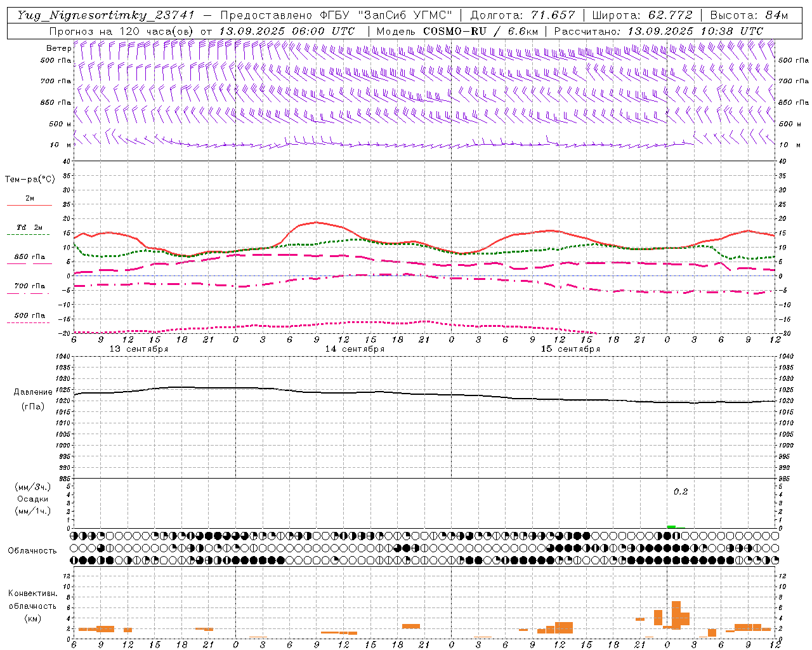Click the tallest orange convective cloud bar

(x=676, y=615)
